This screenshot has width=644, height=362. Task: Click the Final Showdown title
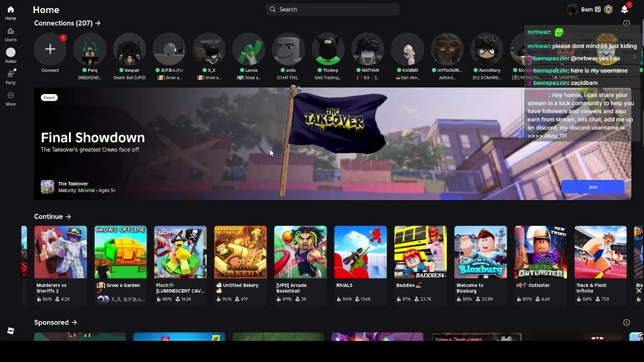93,137
